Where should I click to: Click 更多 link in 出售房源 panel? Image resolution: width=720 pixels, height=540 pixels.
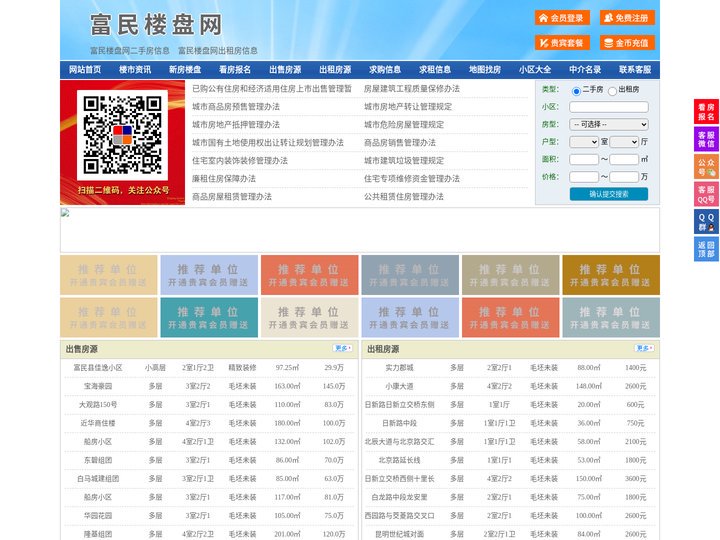tap(343, 349)
